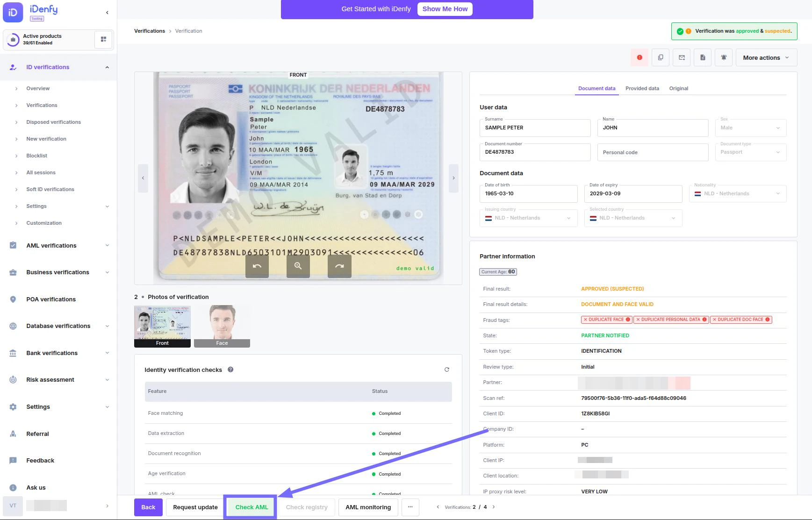Image resolution: width=812 pixels, height=520 pixels.
Task: Click the Check AML button
Action: point(252,507)
